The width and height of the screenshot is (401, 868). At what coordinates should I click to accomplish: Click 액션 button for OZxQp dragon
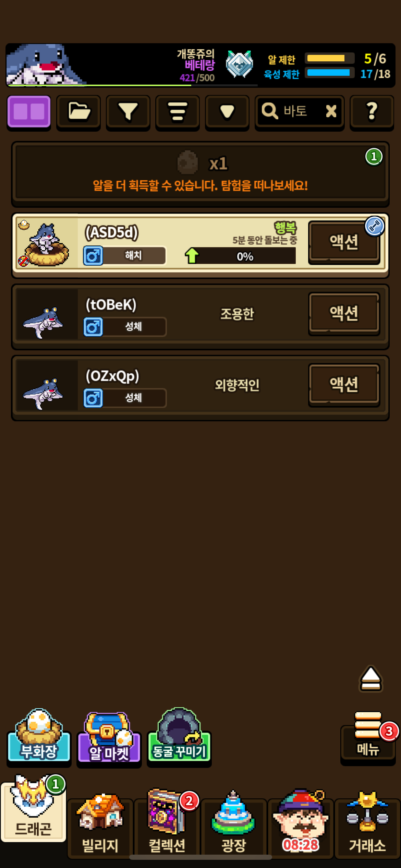coord(344,384)
